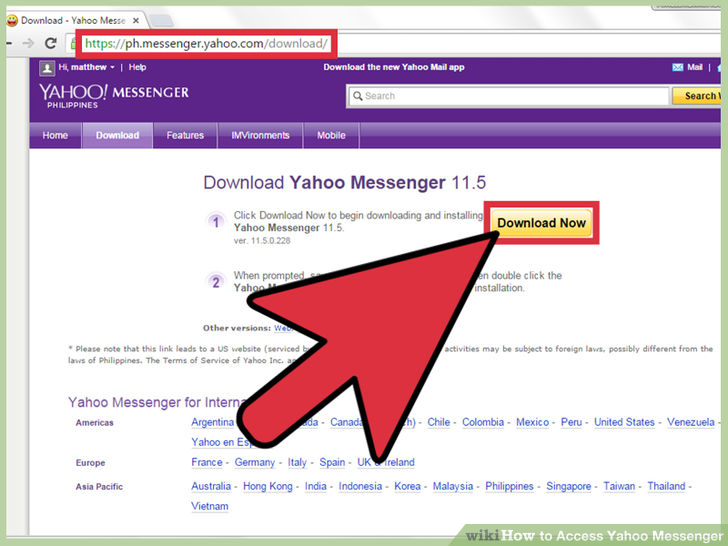
Task: Click the Asia Pacific region label
Action: point(99,487)
